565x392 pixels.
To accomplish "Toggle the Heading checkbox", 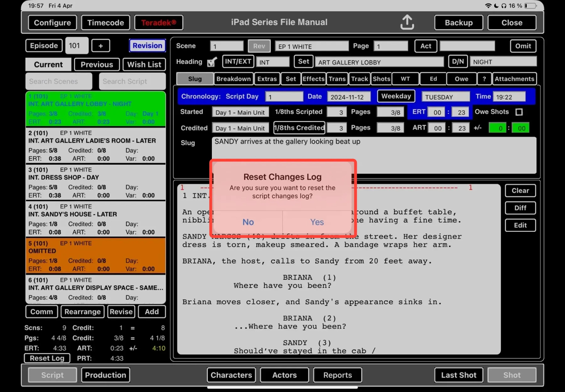I will point(212,62).
